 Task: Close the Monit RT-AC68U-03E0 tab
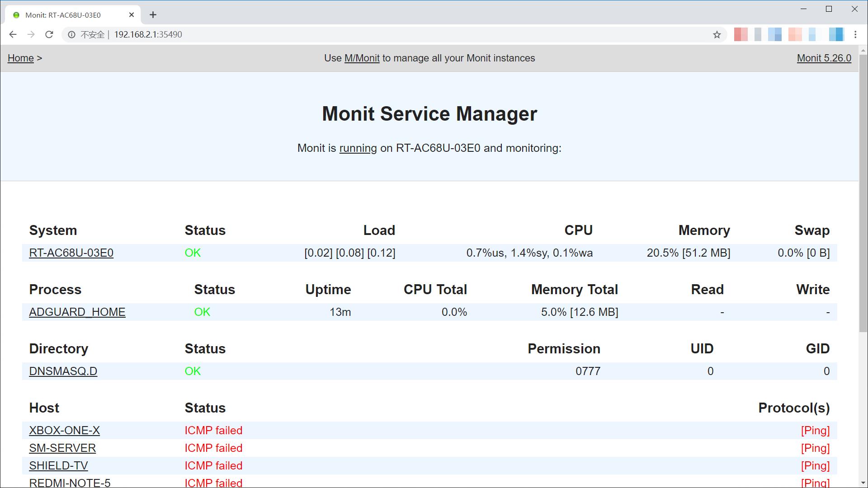pyautogui.click(x=132, y=15)
